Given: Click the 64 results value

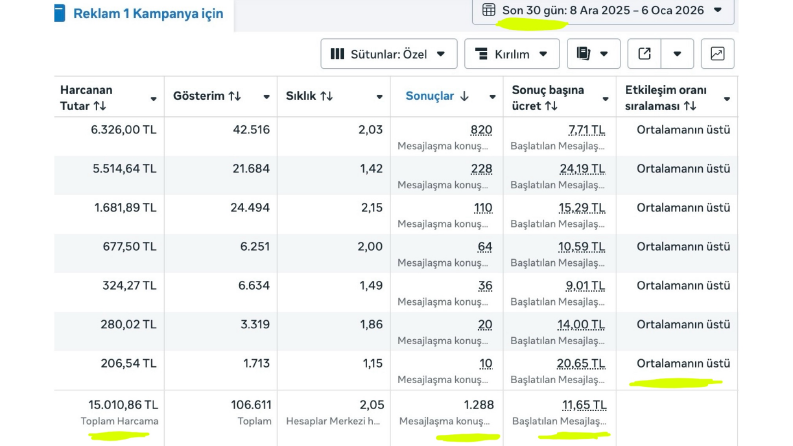Looking at the screenshot, I should (484, 247).
